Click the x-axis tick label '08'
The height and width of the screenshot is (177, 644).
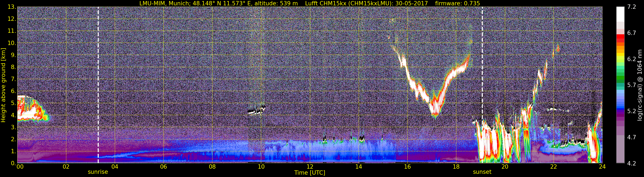pos(212,167)
